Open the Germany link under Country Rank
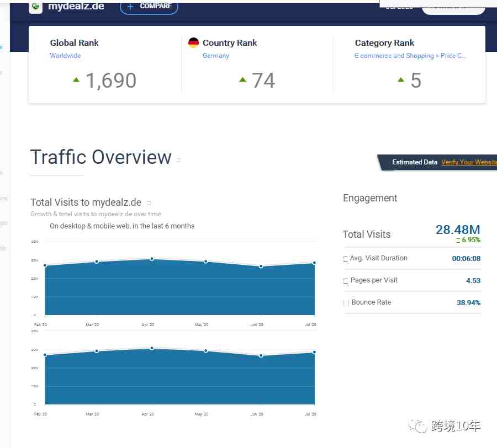Viewport: 497px width, 448px height. click(216, 56)
